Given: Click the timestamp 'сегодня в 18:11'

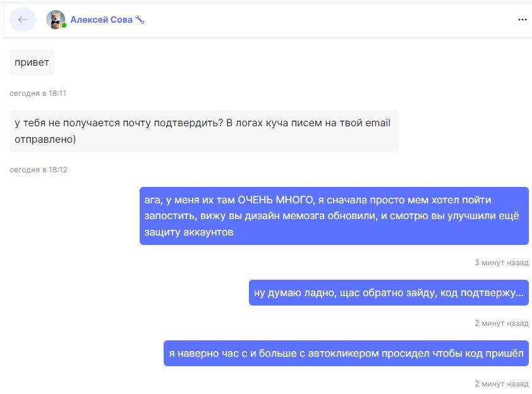Looking at the screenshot, I should 38,93.
